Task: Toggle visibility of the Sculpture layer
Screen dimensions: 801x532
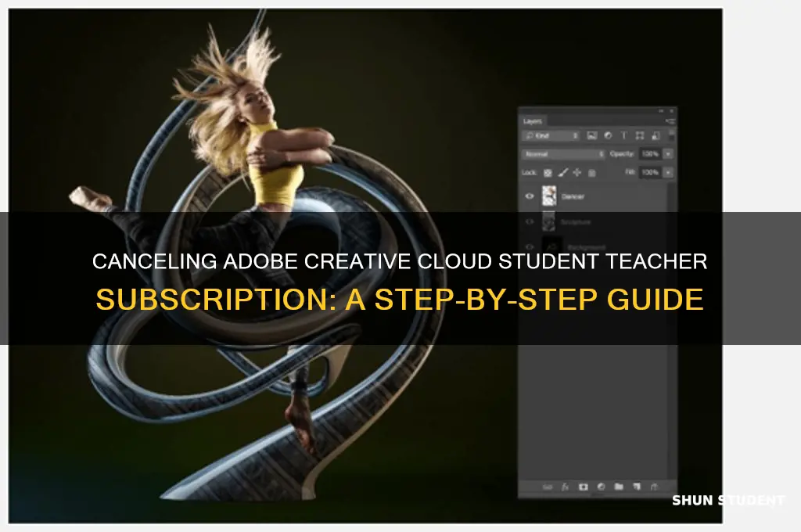Action: [530, 221]
